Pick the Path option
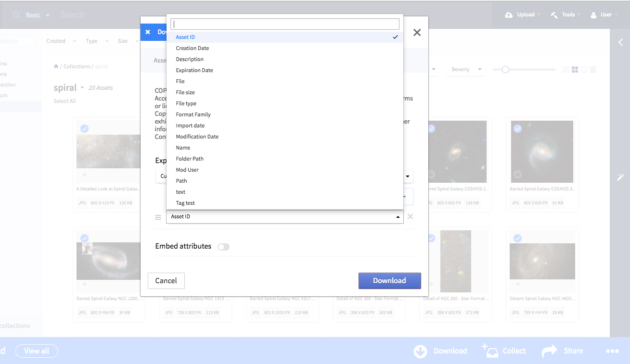The height and width of the screenshot is (364, 630). [x=284, y=181]
